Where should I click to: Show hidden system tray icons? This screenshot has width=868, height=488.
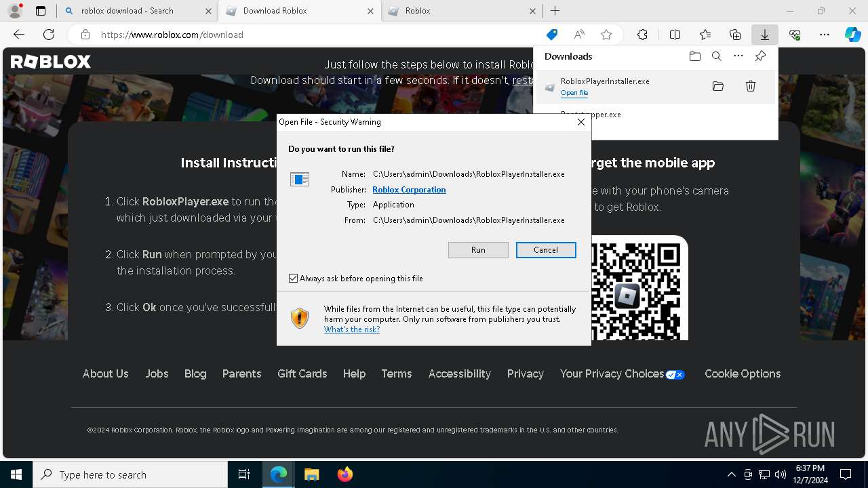click(x=731, y=474)
